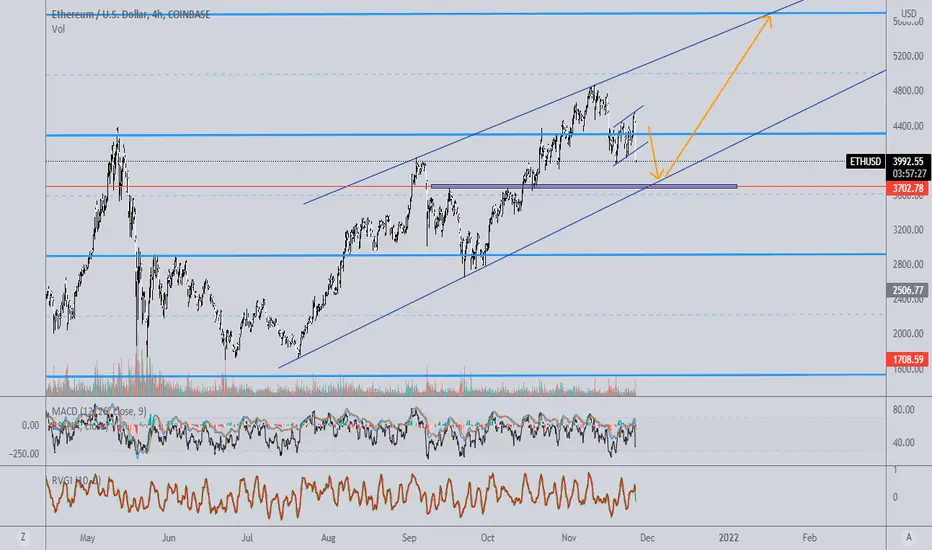Select the Vol indicator label
Viewport: 932px width, 550px height.
(x=58, y=29)
